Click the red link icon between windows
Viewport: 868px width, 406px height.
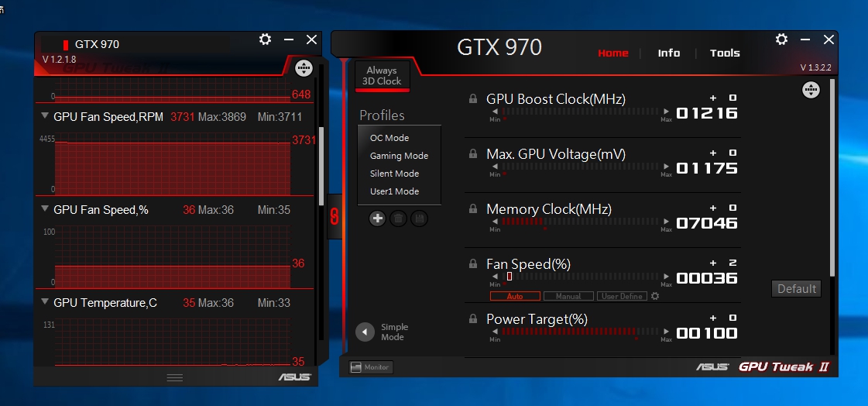point(335,217)
